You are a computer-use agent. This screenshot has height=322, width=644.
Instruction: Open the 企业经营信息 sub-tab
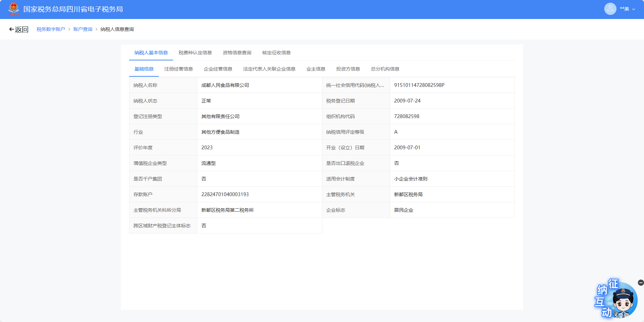218,69
